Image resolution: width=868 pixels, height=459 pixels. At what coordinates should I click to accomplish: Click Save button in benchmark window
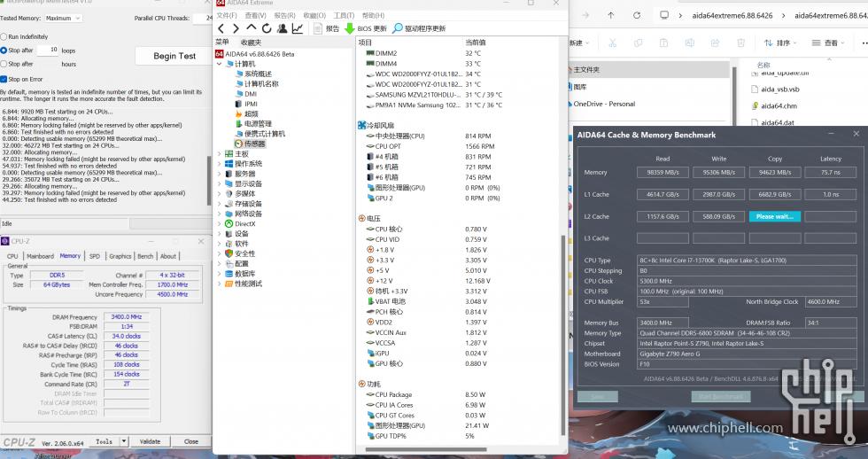click(597, 396)
